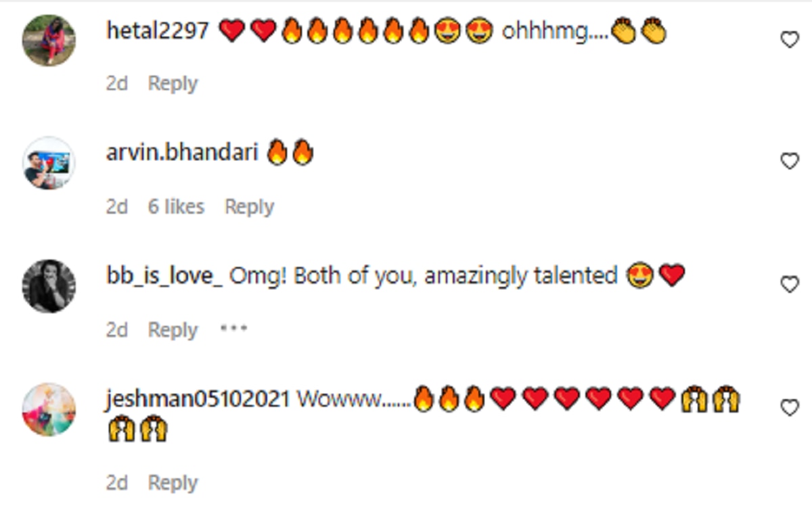Image resolution: width=812 pixels, height=508 pixels.
Task: Like jeshman05102021's comment via heart icon
Action: 790,407
